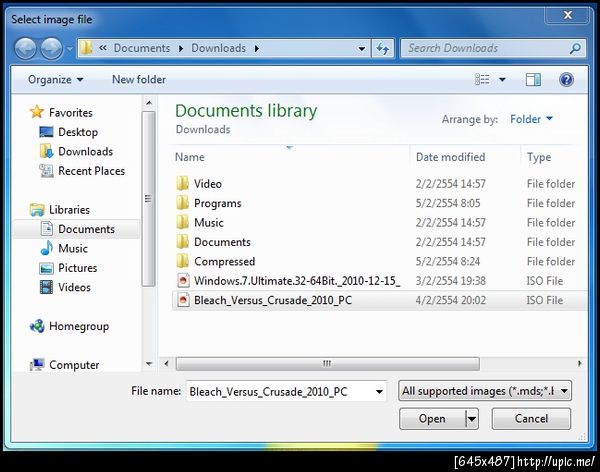This screenshot has height=472, width=600.
Task: Click the Open button
Action: [432, 419]
